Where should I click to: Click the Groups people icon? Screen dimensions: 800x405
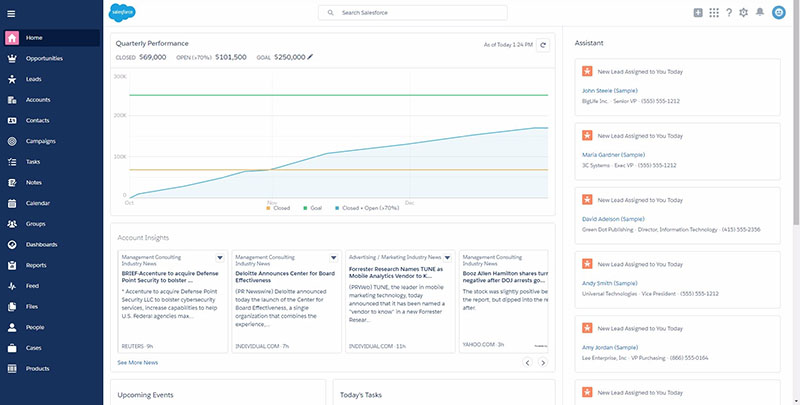pyautogui.click(x=12, y=224)
